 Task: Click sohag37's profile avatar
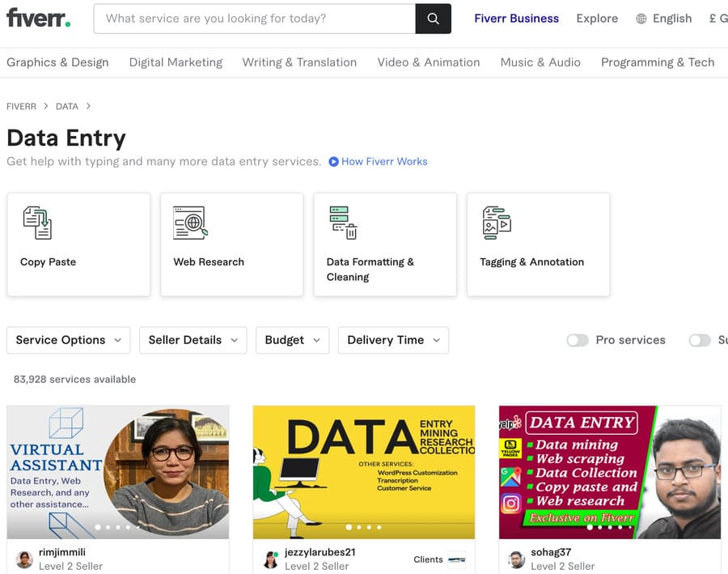516,559
